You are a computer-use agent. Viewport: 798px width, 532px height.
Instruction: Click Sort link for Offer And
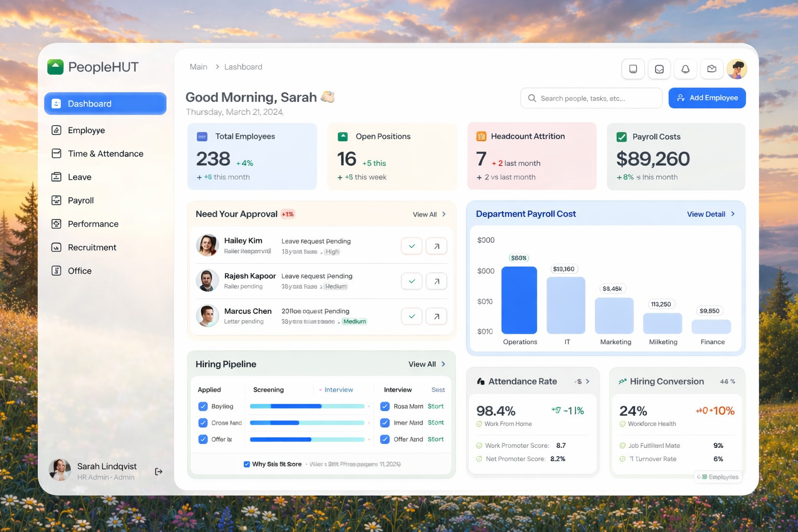point(435,440)
